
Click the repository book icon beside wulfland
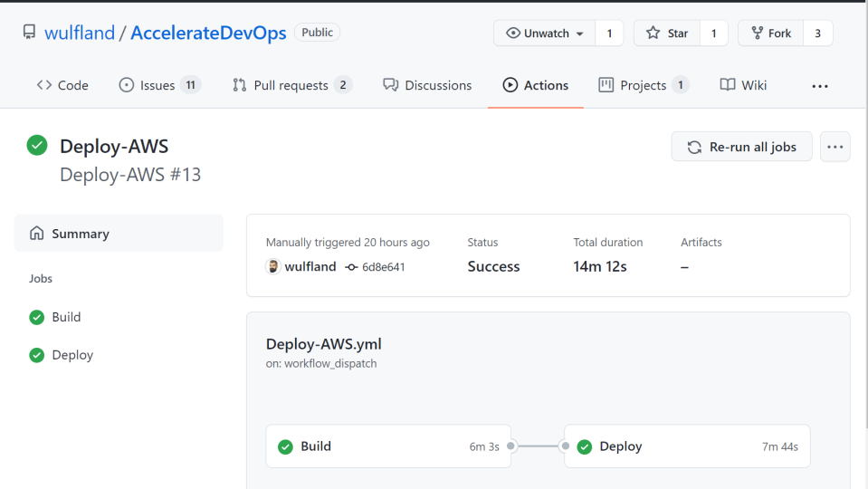[x=30, y=33]
